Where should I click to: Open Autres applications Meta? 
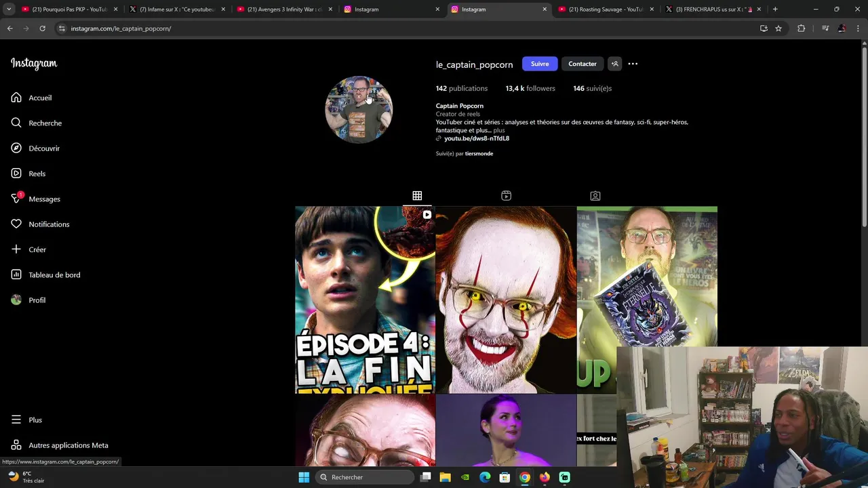(60, 445)
